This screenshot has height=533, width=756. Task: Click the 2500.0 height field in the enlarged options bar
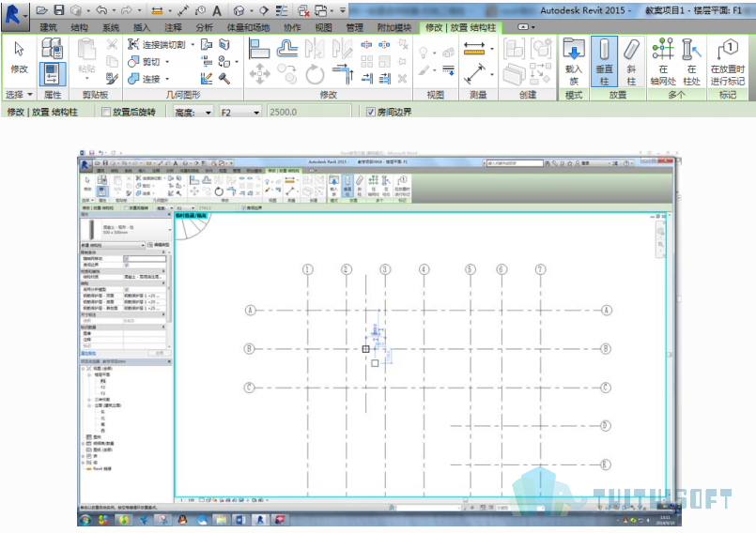point(309,113)
